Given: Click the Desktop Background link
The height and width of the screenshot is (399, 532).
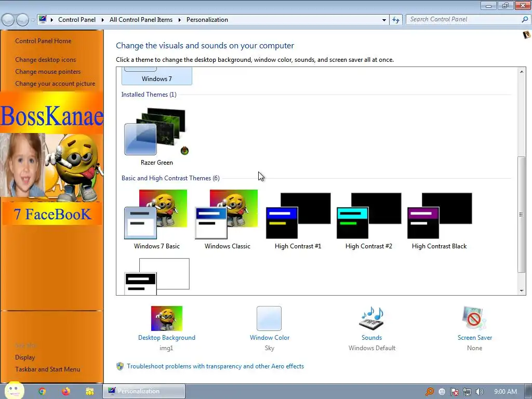Looking at the screenshot, I should [167, 338].
